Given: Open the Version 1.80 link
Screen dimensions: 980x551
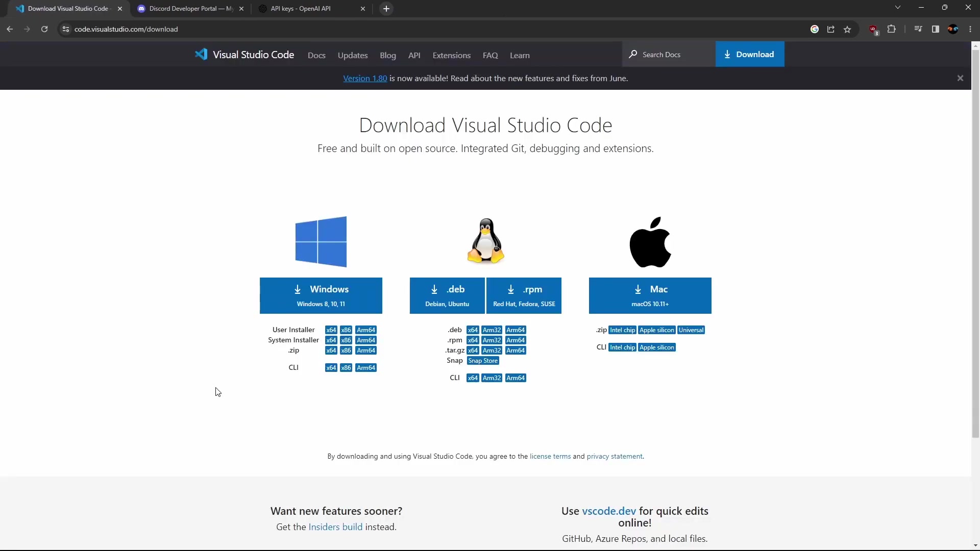Looking at the screenshot, I should (365, 78).
